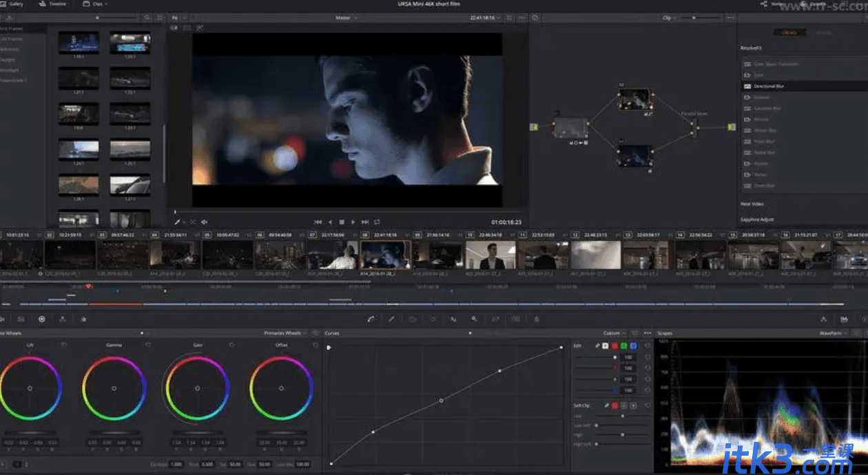Enable the Y luminance curve channel

click(x=606, y=345)
